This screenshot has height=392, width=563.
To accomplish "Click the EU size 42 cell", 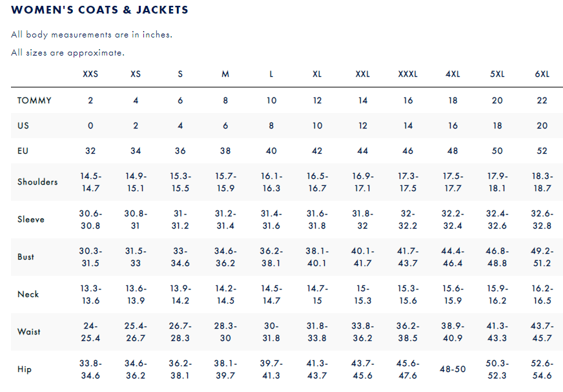I will coord(317,151).
